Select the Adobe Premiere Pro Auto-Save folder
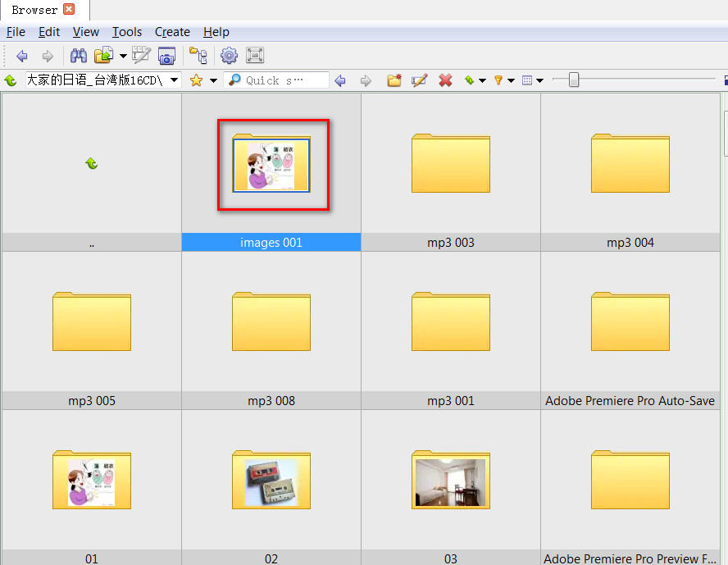Image resolution: width=728 pixels, height=565 pixels. [x=630, y=321]
